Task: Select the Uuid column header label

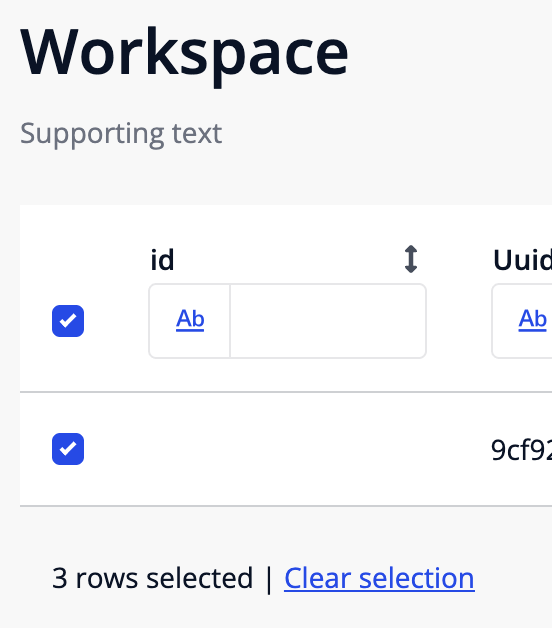Action: 522,260
